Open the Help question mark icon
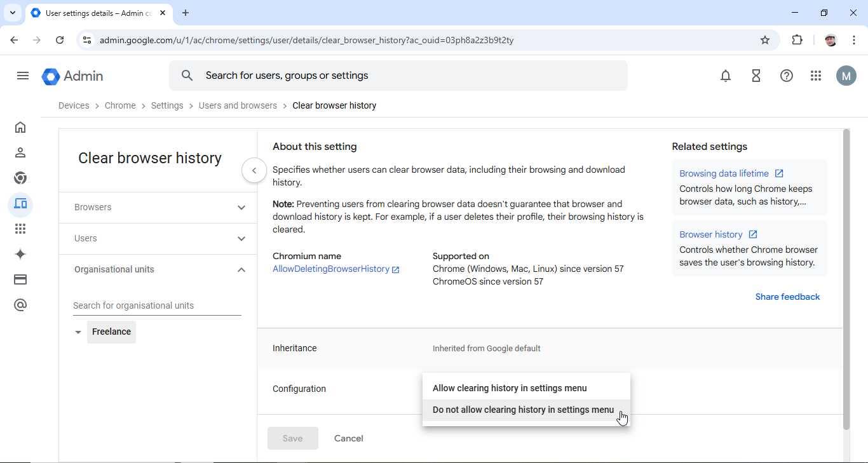Screen dimensions: 868x463 (787, 76)
